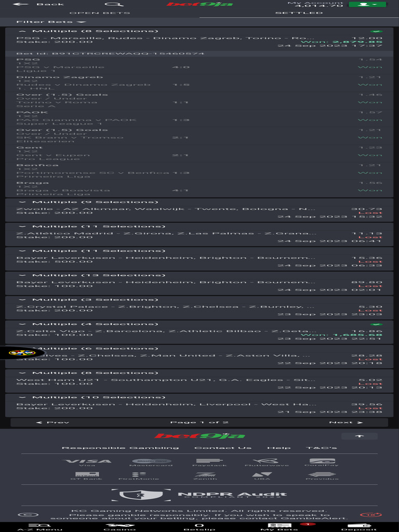399x532 pixels.
Task: Click the green won checkmark on PSG bet
Action: pos(376,31)
